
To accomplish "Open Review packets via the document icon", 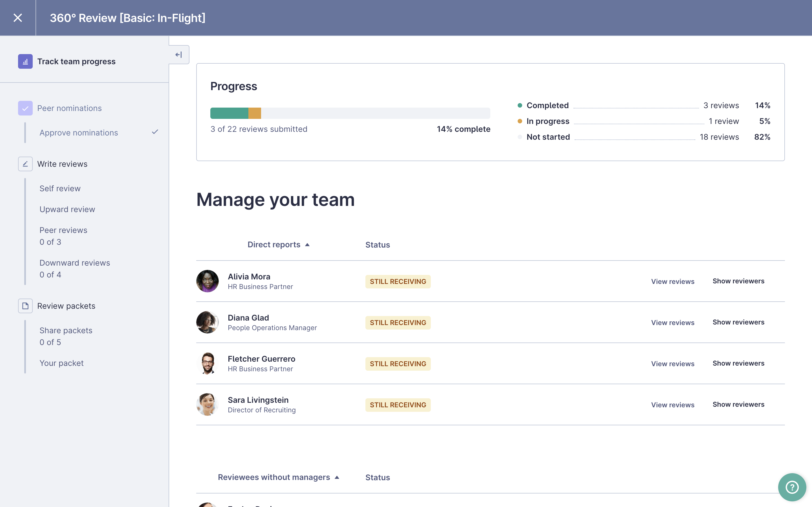I will tap(25, 306).
